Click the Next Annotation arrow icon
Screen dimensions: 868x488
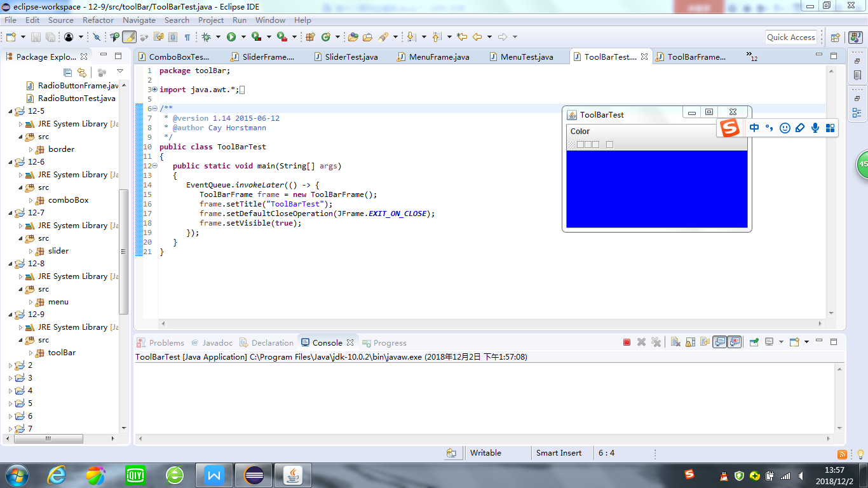(410, 37)
